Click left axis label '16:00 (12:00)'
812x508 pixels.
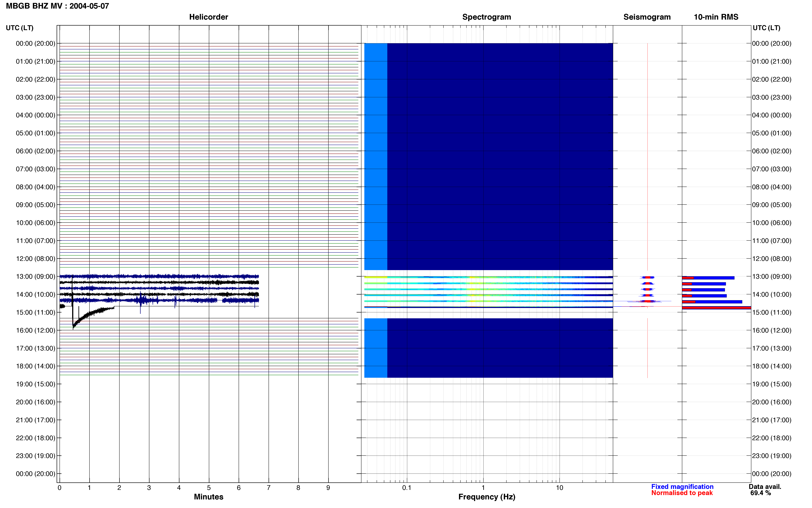(x=36, y=330)
